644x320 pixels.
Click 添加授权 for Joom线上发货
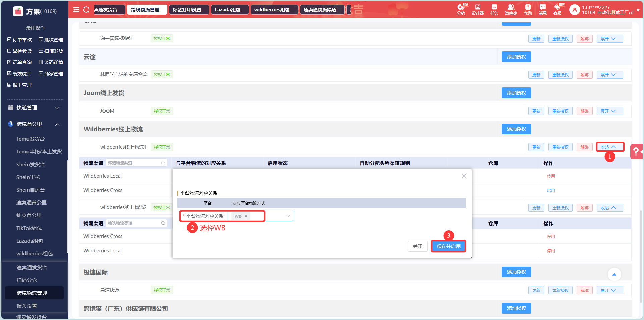[x=517, y=93]
